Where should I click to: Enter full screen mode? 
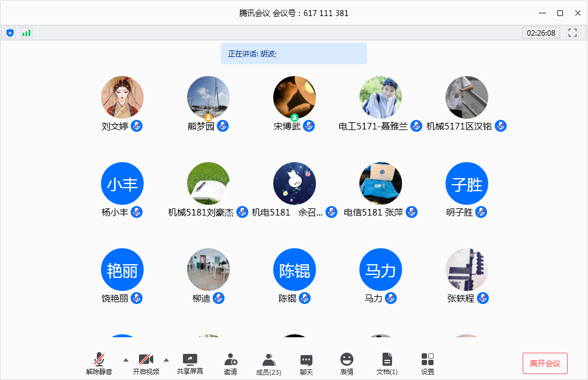573,33
